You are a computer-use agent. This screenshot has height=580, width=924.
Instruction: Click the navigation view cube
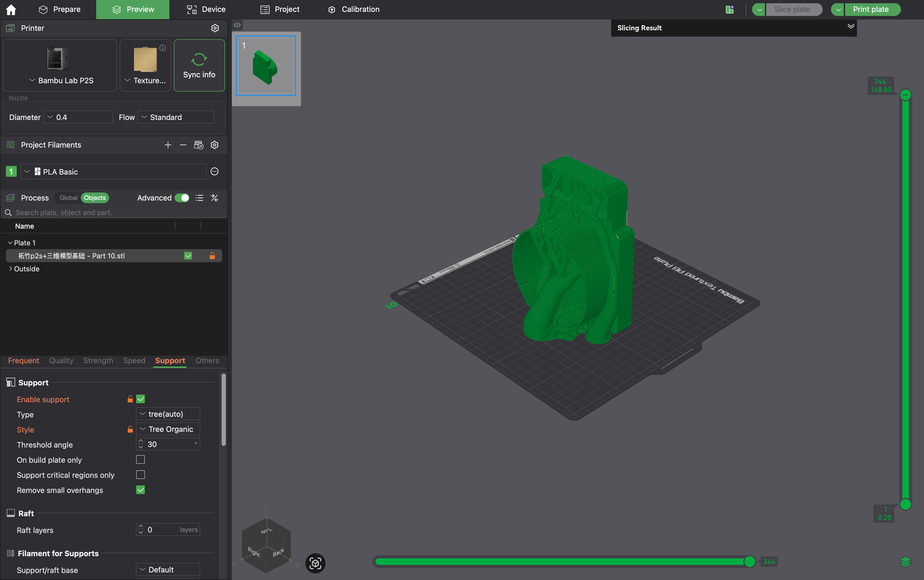(x=266, y=545)
